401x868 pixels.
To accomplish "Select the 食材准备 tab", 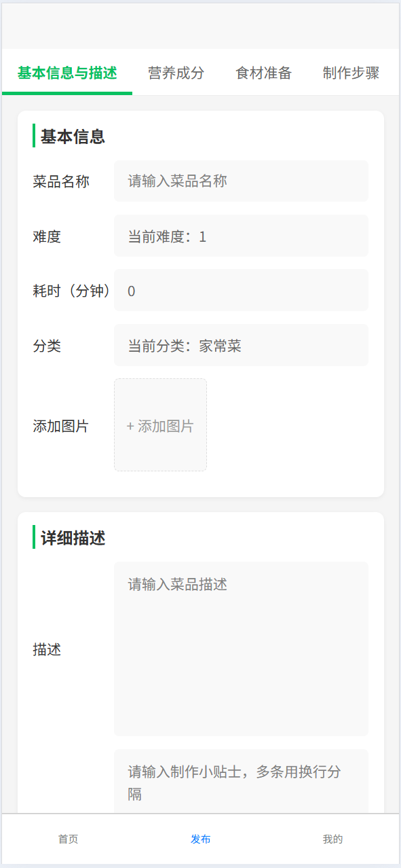I will pyautogui.click(x=263, y=73).
